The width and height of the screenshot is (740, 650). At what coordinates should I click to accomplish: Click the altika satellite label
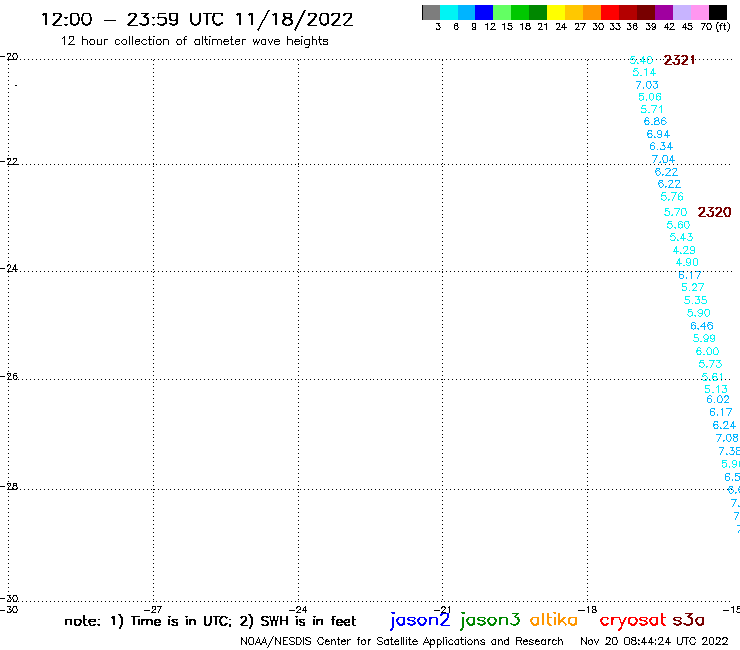tap(554, 620)
